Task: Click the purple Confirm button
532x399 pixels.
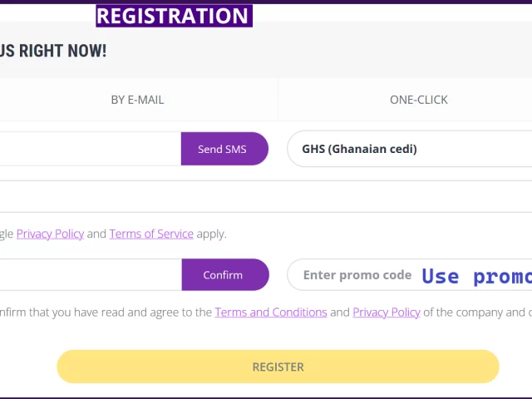Action: 225,274
